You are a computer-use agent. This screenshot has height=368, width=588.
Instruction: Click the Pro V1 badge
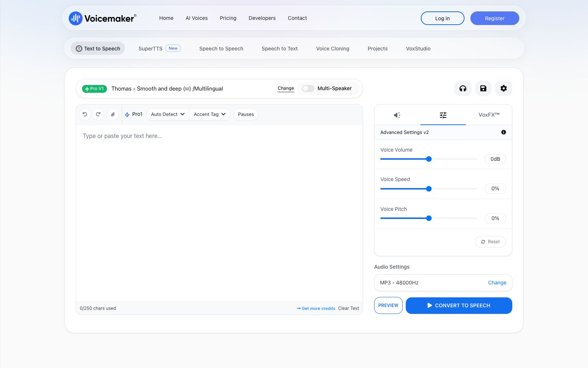click(x=94, y=89)
